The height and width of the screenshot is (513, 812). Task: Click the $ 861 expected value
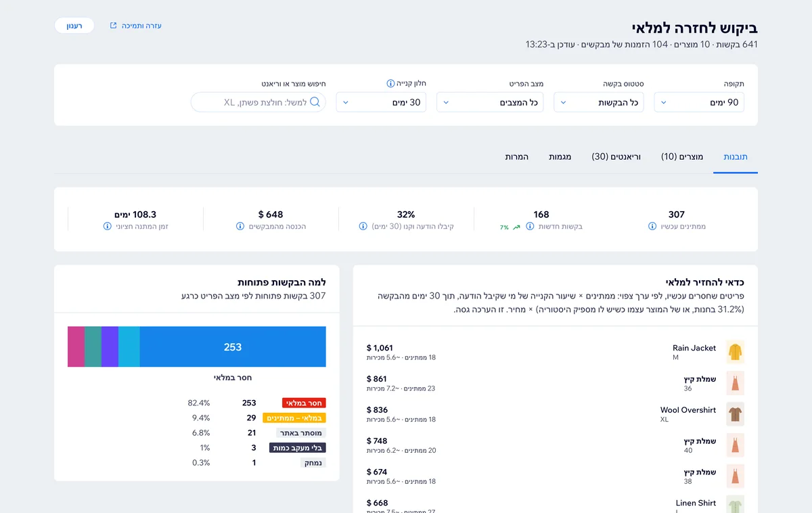pos(377,379)
